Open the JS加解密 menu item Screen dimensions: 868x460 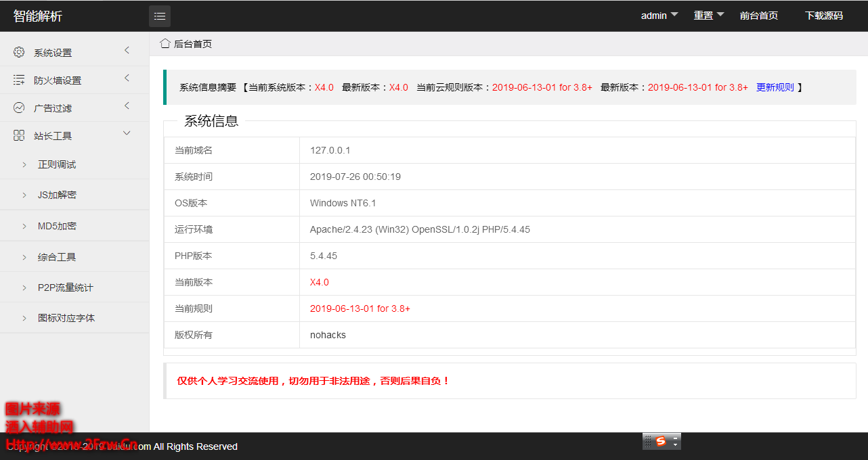tap(57, 195)
